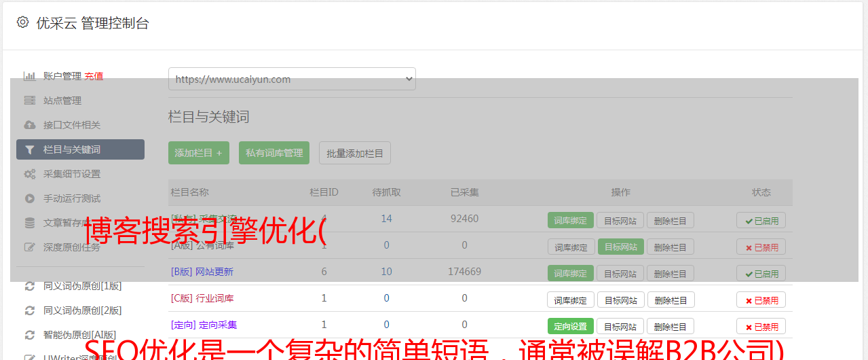Click 定向设置 for [定向] 定向采集
868x360 pixels.
[571, 326]
